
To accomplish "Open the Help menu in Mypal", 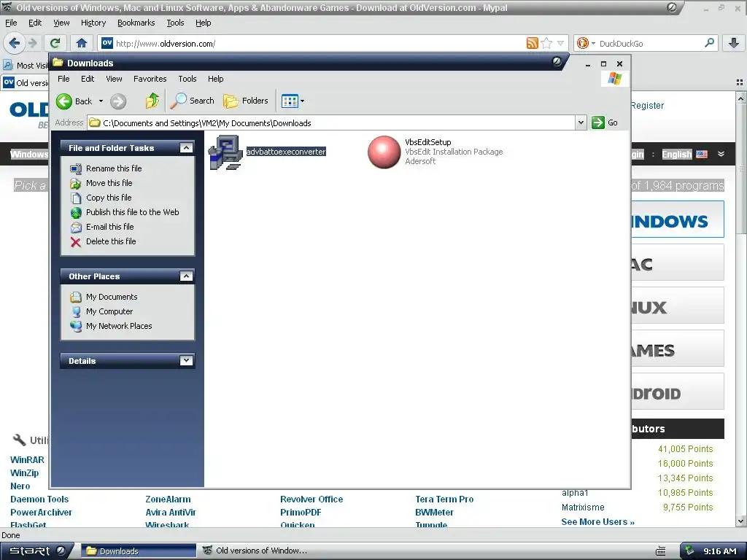I will (204, 23).
